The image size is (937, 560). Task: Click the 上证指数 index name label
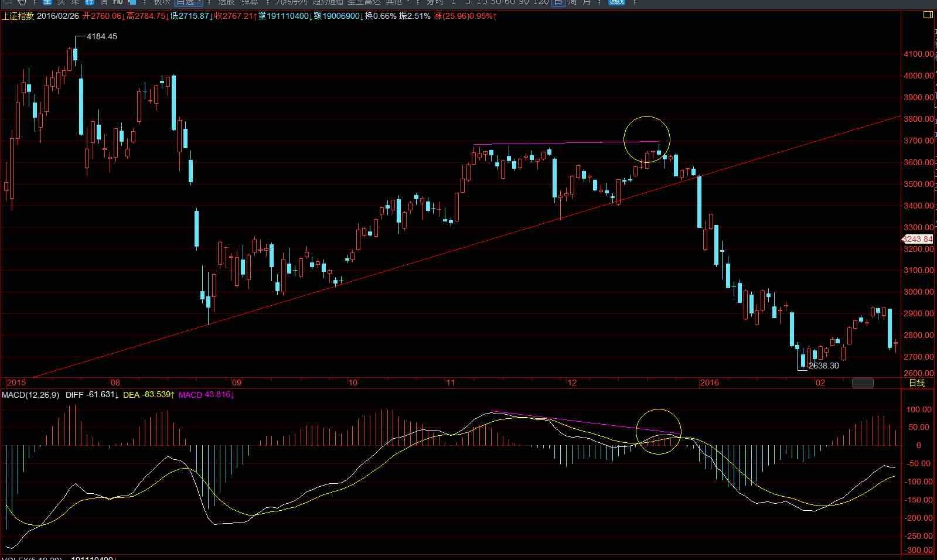(x=18, y=16)
